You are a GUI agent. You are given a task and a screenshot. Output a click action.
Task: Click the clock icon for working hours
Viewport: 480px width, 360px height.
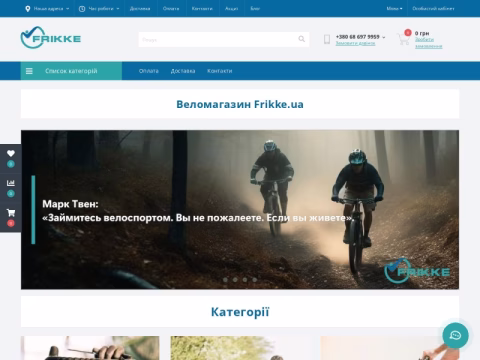(82, 9)
